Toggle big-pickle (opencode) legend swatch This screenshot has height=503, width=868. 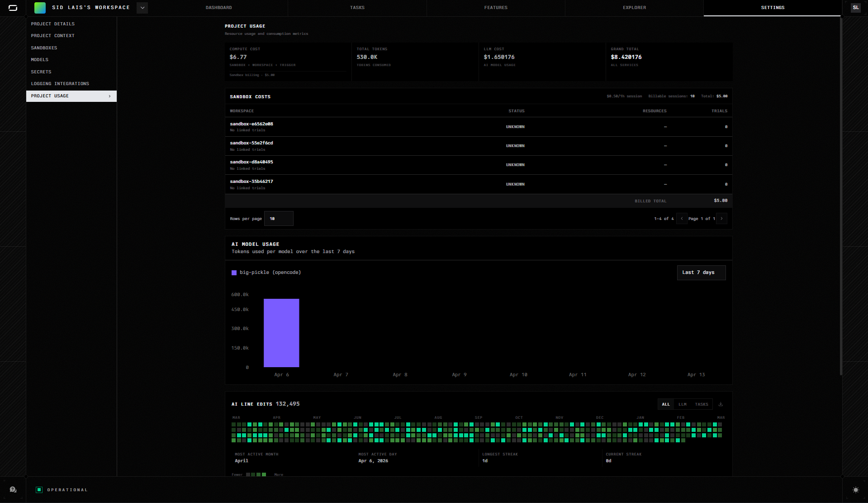tap(234, 273)
